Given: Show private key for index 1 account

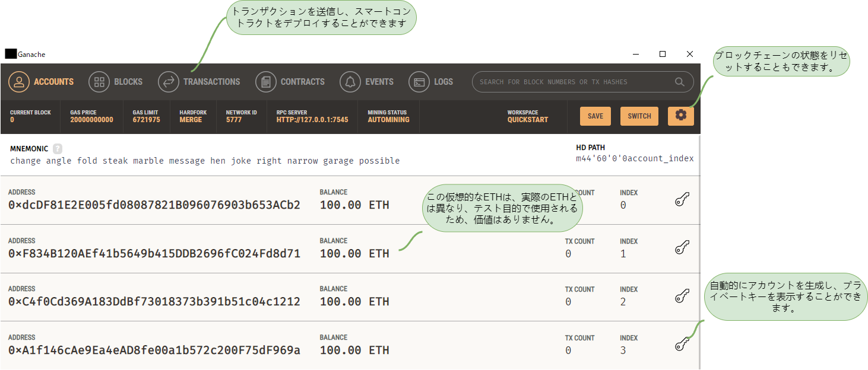Looking at the screenshot, I should click(682, 248).
